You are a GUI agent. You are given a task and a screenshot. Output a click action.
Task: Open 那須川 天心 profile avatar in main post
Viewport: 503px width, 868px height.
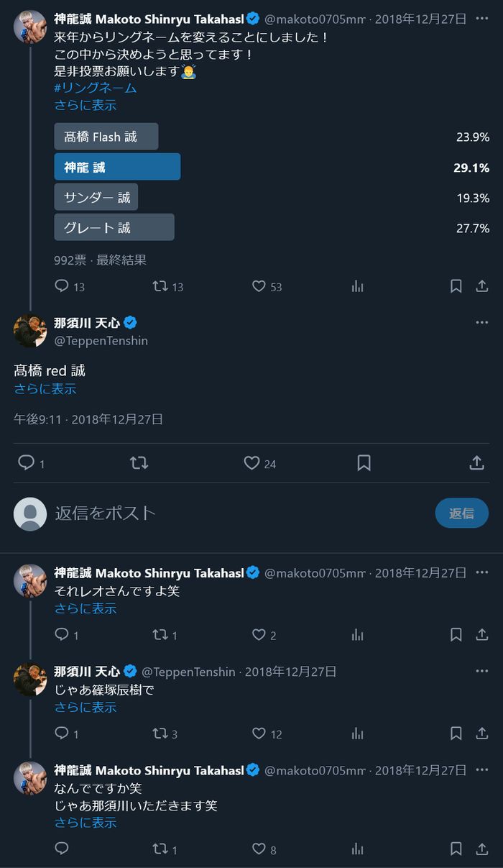pos(30,331)
